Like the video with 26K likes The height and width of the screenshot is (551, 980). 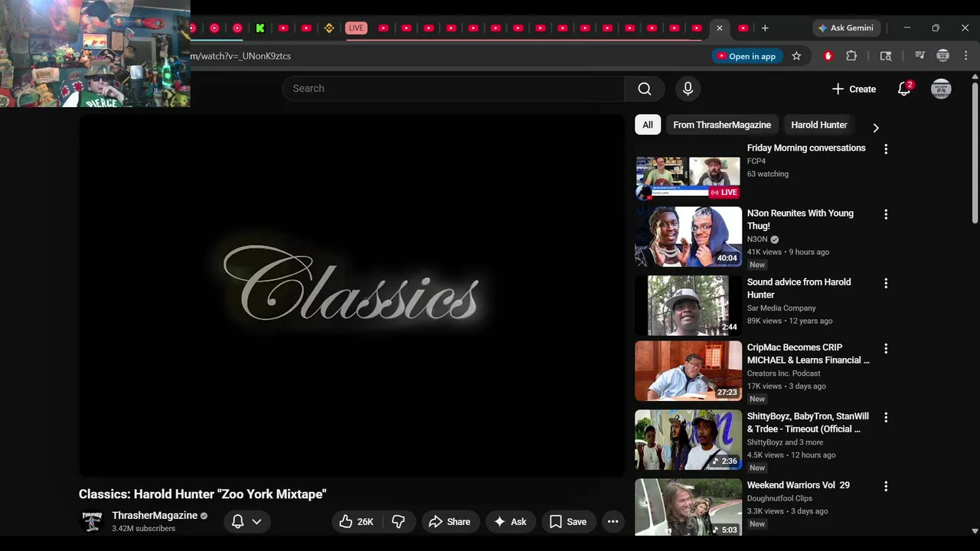(356, 522)
